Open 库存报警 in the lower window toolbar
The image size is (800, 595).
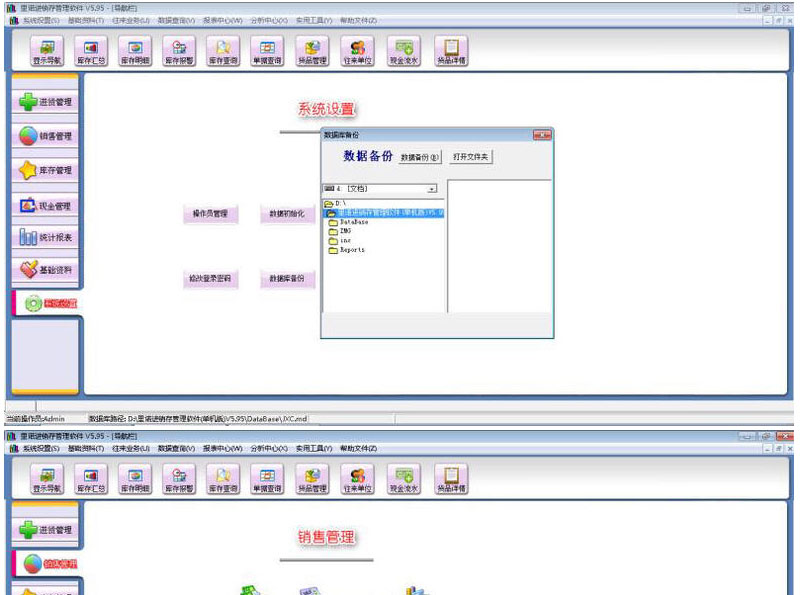point(179,479)
